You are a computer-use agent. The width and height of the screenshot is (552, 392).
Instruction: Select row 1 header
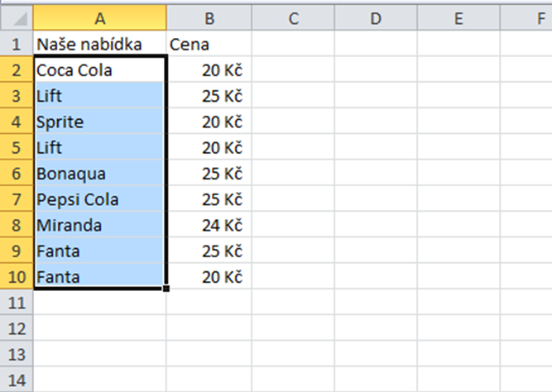[x=17, y=44]
